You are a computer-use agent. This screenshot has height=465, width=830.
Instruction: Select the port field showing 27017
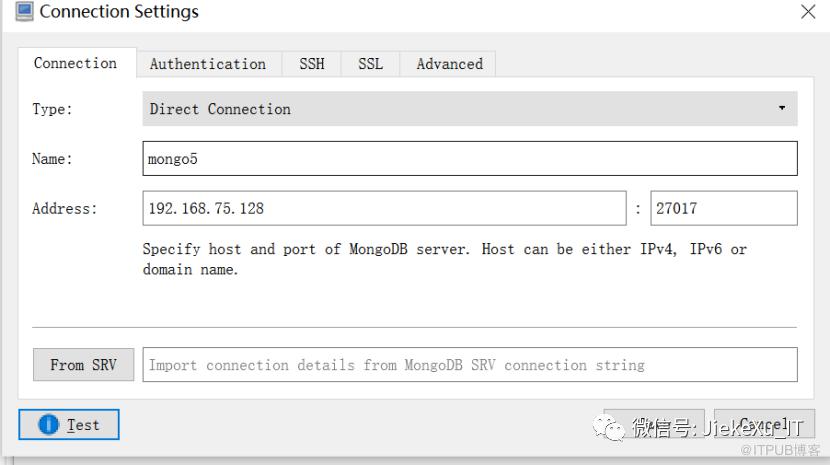click(723, 209)
